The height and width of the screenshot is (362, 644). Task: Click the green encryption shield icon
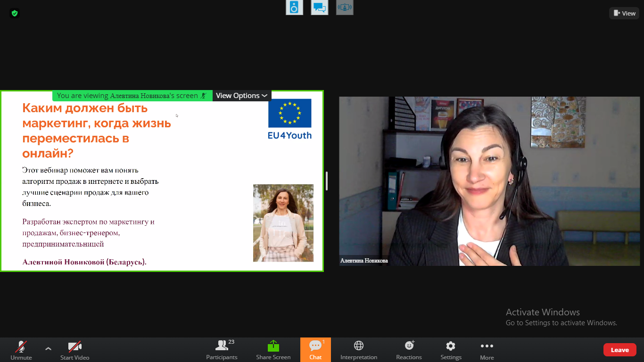[x=15, y=13]
